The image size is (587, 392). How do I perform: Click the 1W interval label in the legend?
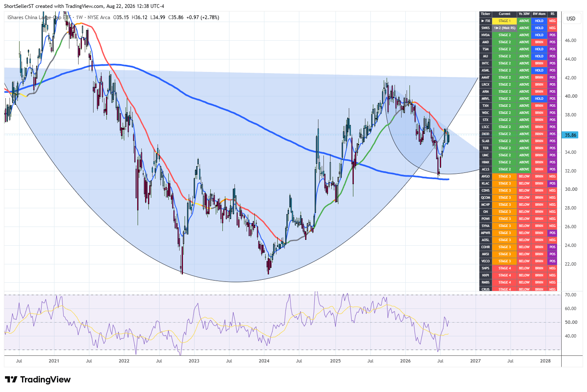(79, 17)
